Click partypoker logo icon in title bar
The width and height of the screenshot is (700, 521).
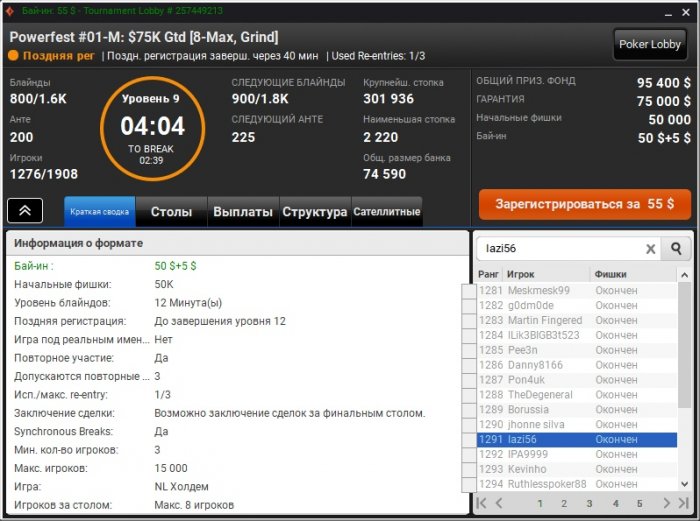pyautogui.click(x=9, y=10)
